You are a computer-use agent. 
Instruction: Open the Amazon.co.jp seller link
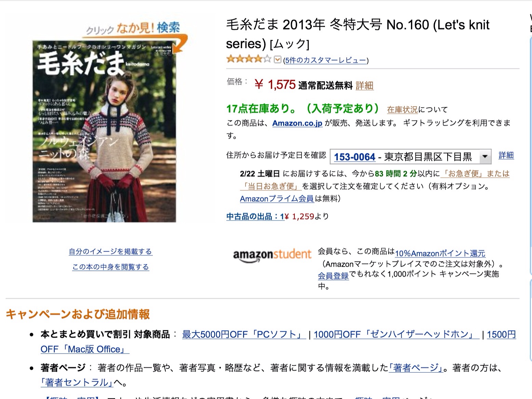point(297,123)
